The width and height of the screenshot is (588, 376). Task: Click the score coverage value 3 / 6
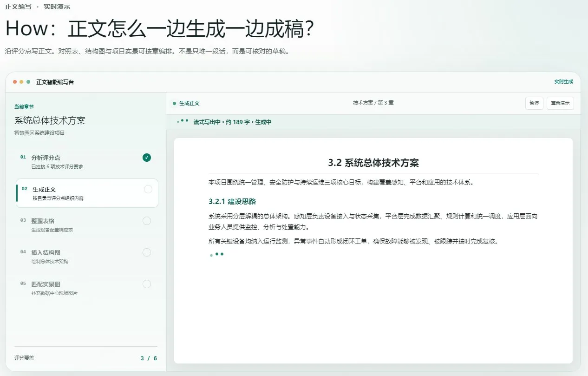pyautogui.click(x=149, y=358)
